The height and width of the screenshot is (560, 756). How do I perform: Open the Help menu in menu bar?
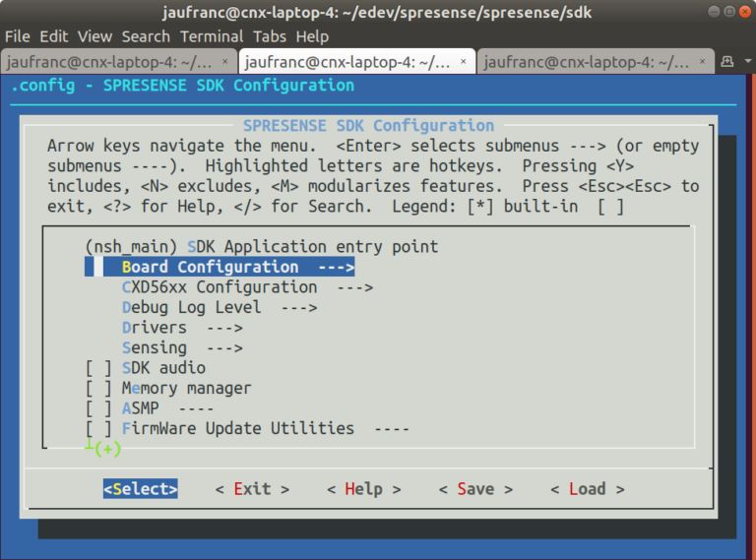pos(312,36)
